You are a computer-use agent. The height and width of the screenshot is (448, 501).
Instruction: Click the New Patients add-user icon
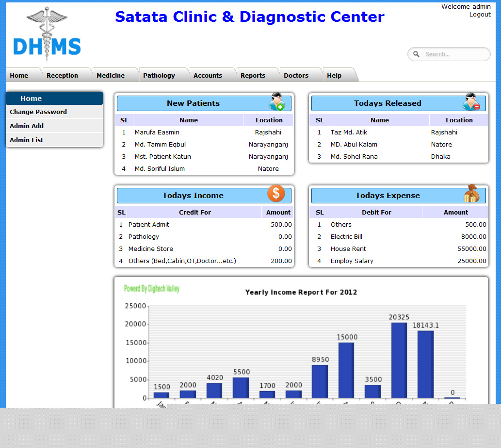(277, 102)
